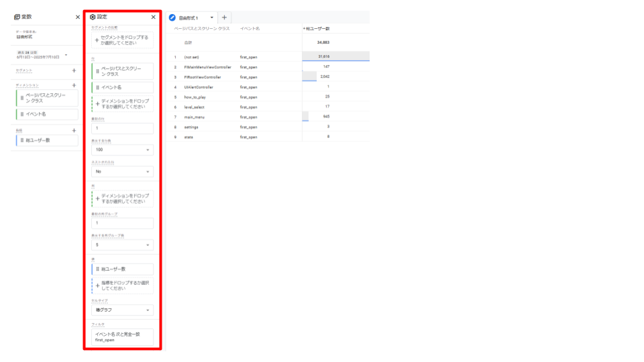The image size is (644, 362).
Task: Click the セグメントをドロップするか選択してください drop zone
Action: pos(122,40)
